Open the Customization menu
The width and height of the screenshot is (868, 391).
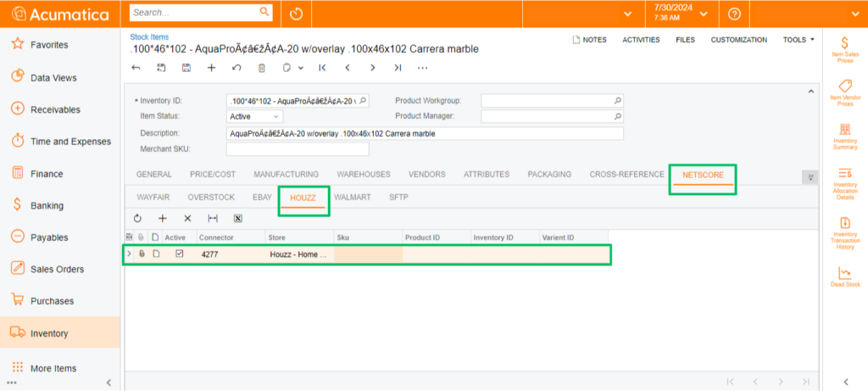pyautogui.click(x=738, y=40)
